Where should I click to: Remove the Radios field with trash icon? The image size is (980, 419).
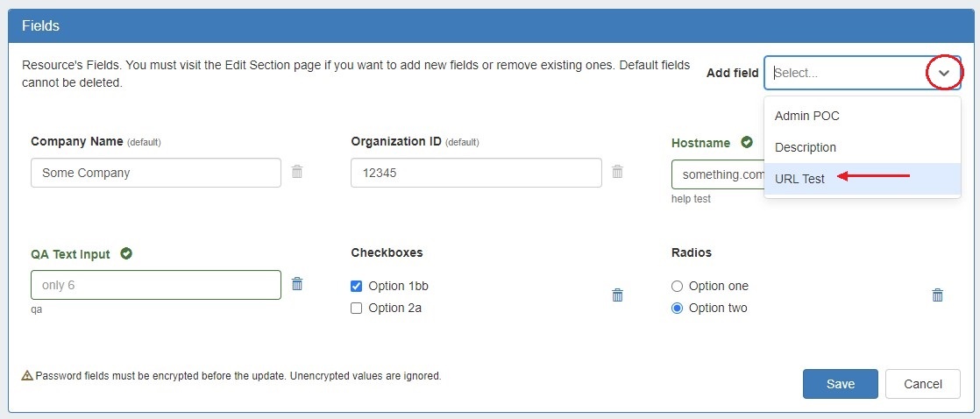[x=937, y=295]
